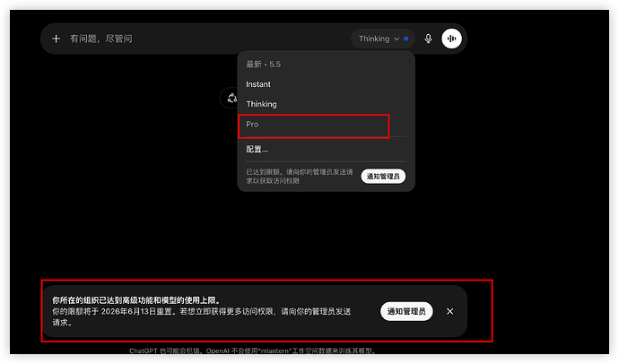Click the plus attach icon

coord(56,39)
